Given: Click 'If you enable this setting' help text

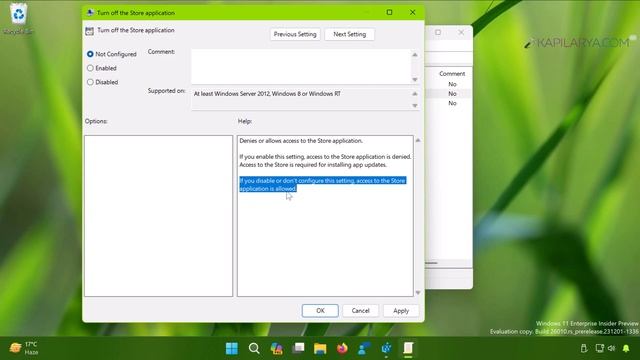Looking at the screenshot, I should (x=325, y=161).
